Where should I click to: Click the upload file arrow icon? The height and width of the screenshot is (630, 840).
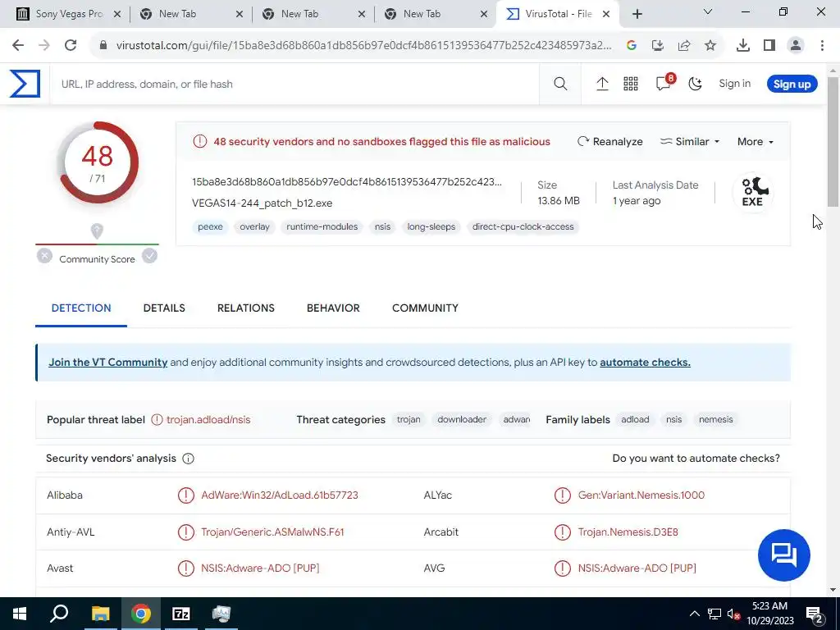click(x=602, y=84)
